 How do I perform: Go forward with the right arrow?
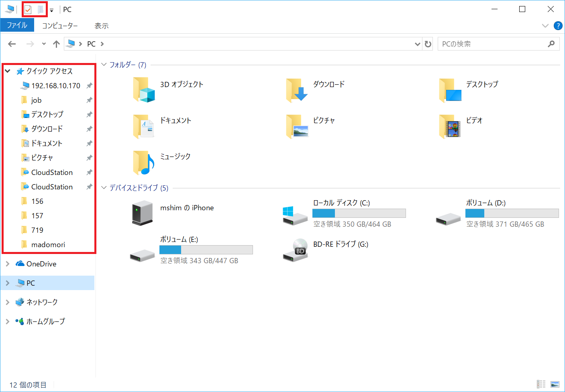pyautogui.click(x=30, y=44)
